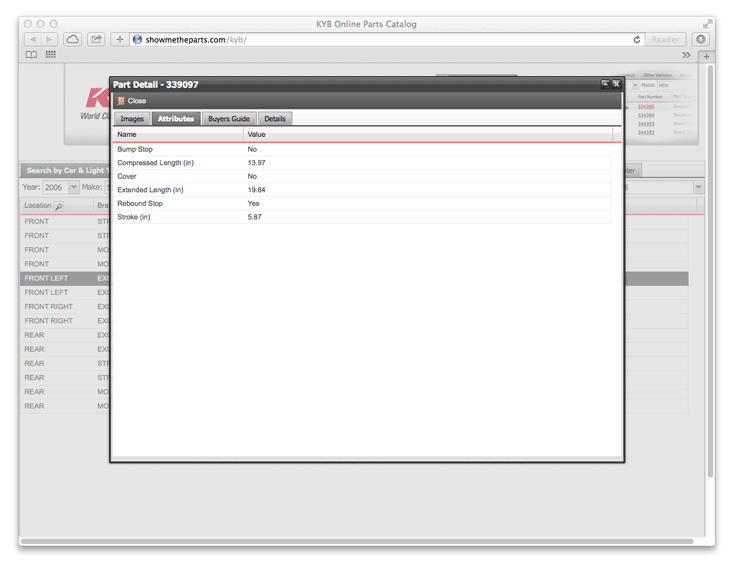Open the Reading List book icon
Viewport: 735px width, 564px height.
click(x=32, y=55)
